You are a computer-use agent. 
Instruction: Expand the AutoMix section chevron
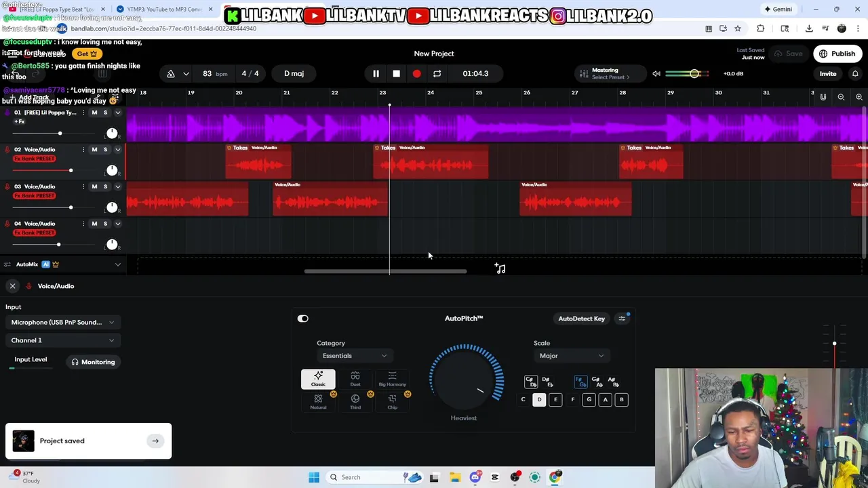(117, 264)
